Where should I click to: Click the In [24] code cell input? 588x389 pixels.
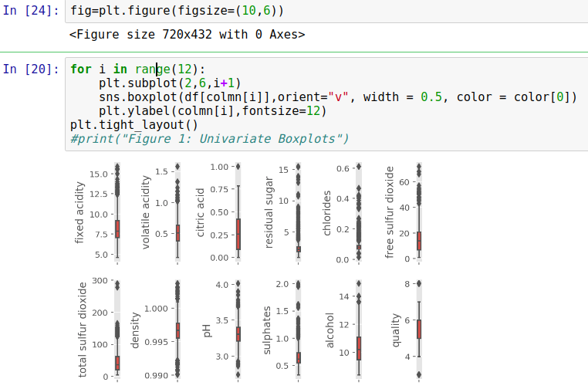pyautogui.click(x=326, y=11)
